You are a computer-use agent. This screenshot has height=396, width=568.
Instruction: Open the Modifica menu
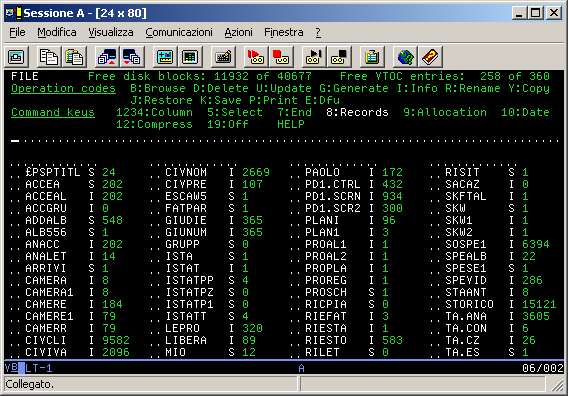(57, 32)
